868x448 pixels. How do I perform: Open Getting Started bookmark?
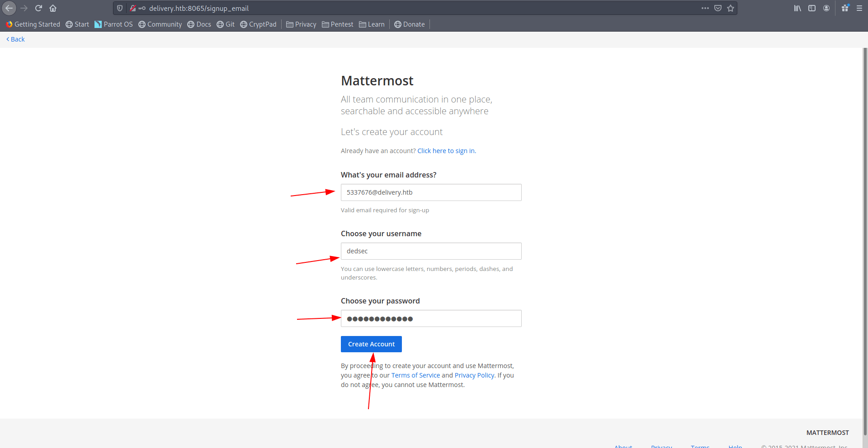33,24
